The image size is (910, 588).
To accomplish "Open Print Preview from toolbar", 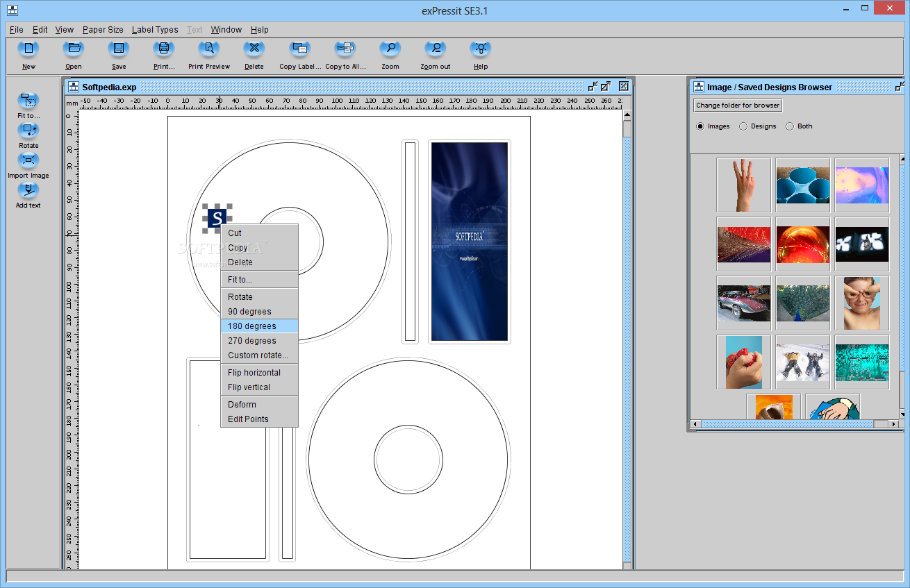I will coord(209,49).
